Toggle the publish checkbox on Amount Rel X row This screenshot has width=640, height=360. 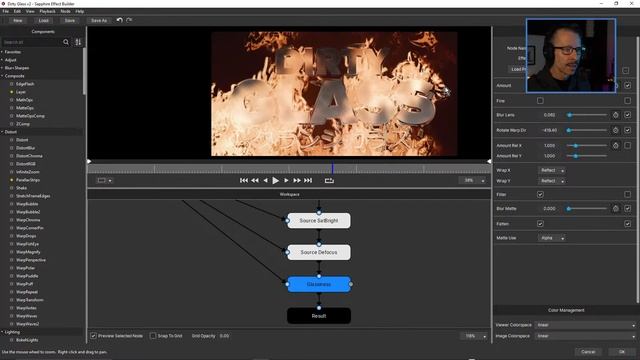pos(627,145)
